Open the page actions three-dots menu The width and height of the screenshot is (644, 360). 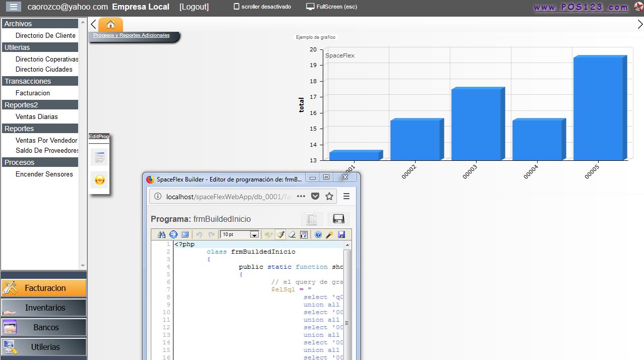tap(301, 196)
